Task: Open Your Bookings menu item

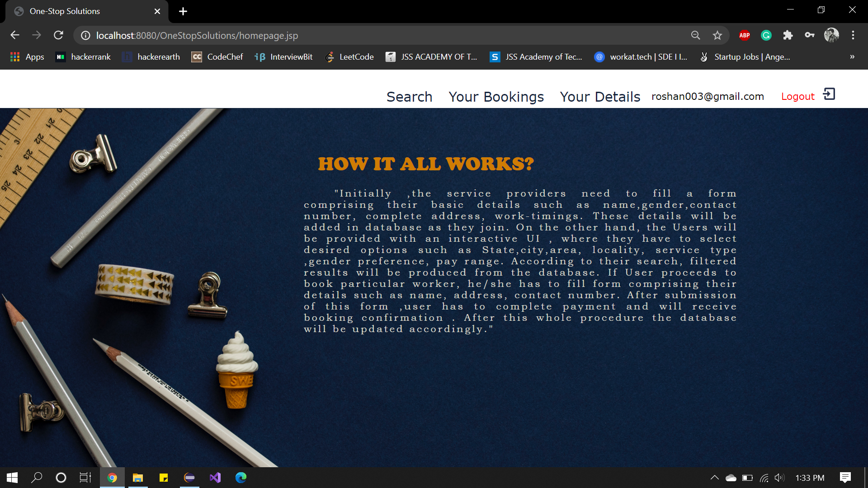Action: [x=496, y=97]
